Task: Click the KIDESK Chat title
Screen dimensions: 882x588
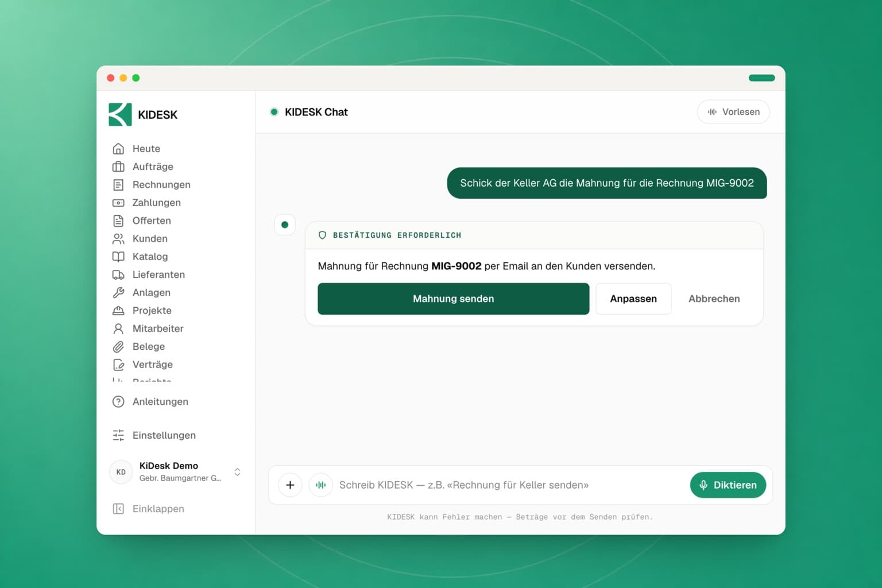Action: 316,112
